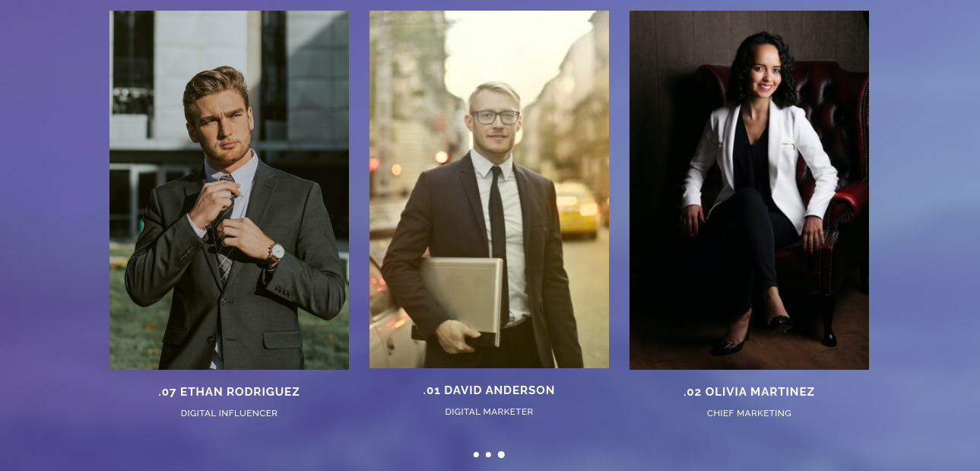
Task: Click the name .01 David Anderson
Action: click(x=489, y=390)
